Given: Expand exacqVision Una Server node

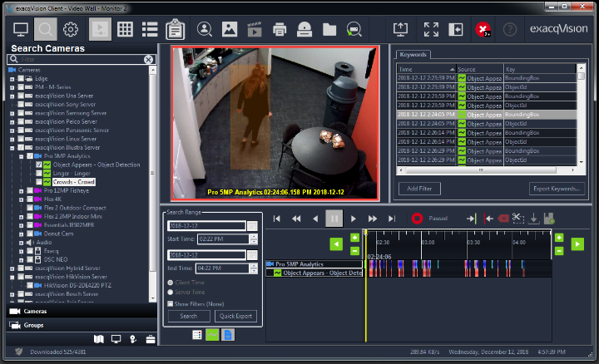Looking at the screenshot, I should coord(12,96).
